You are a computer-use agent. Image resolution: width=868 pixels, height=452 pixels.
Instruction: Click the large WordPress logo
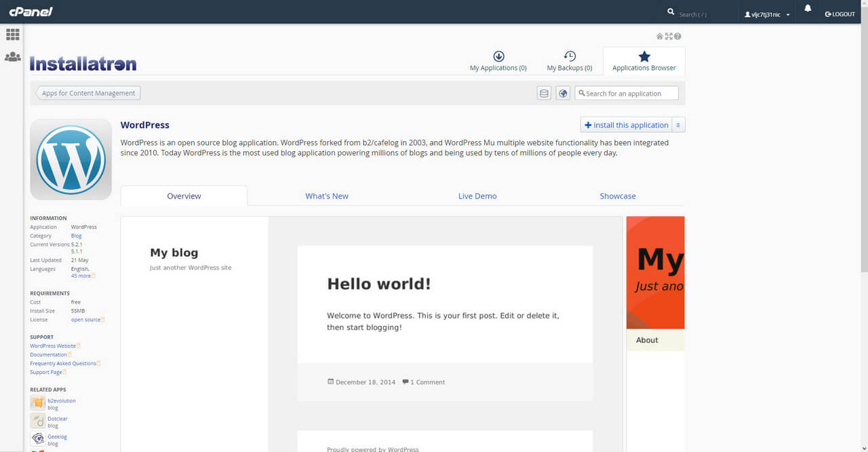pos(71,160)
